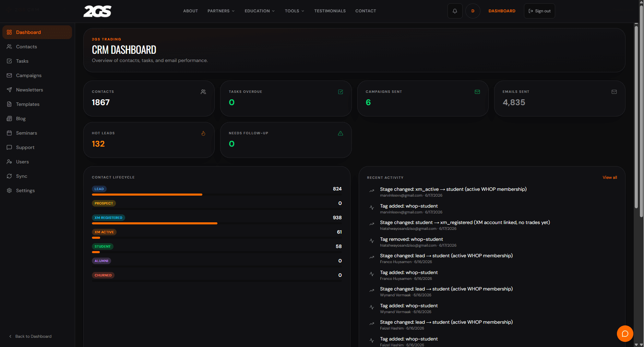Click the Seminars calendar icon
Image resolution: width=644 pixels, height=347 pixels.
9,133
